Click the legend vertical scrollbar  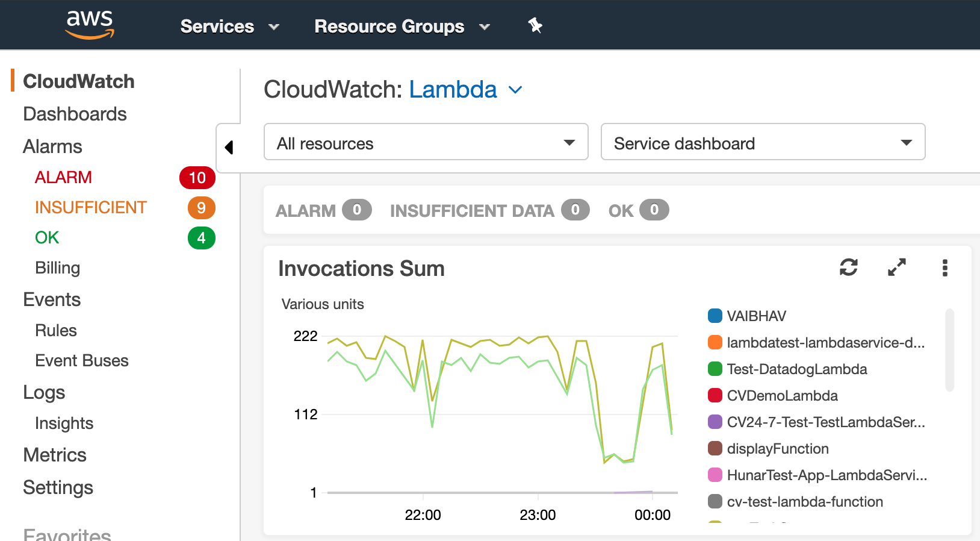pos(950,350)
